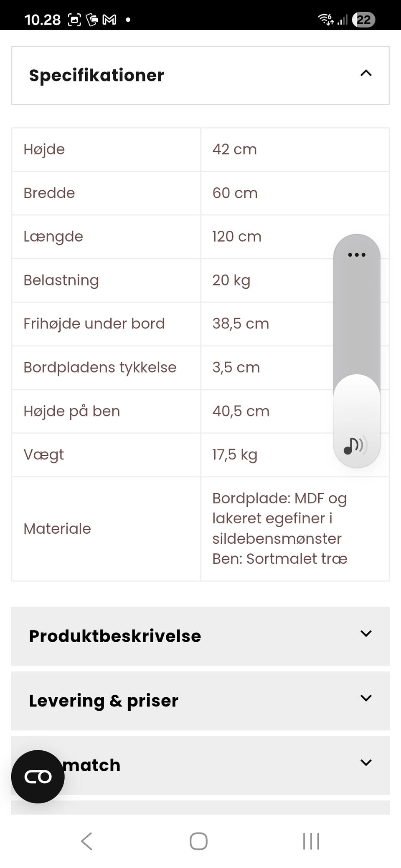This screenshot has height=868, width=401.
Task: Tap the Wi-Fi status icon
Action: click(325, 20)
